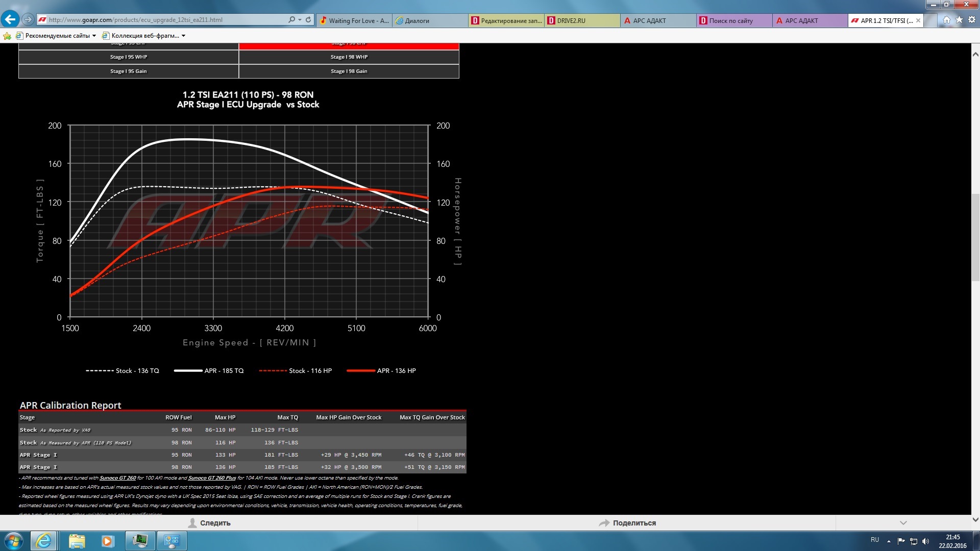Open address bar search magnifier
The width and height of the screenshot is (980, 551).
(291, 20)
